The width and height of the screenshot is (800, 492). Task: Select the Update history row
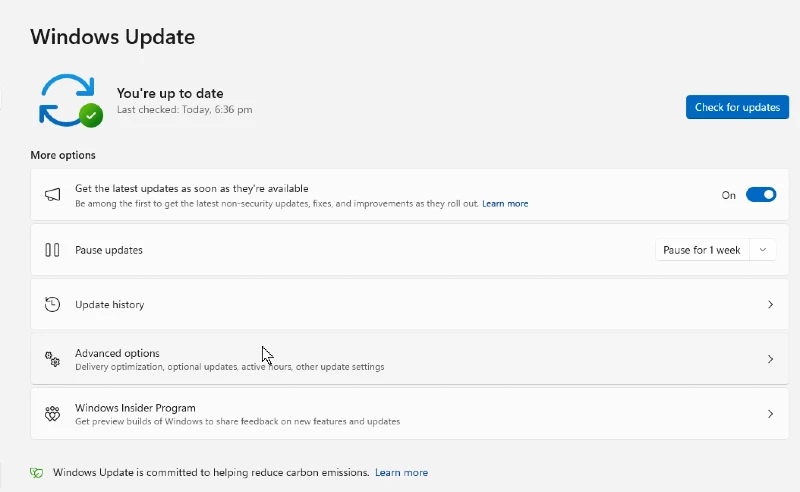tap(410, 305)
